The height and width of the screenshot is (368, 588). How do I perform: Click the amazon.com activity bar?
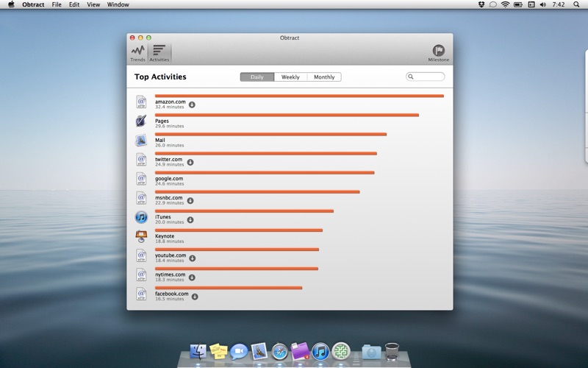click(x=299, y=96)
